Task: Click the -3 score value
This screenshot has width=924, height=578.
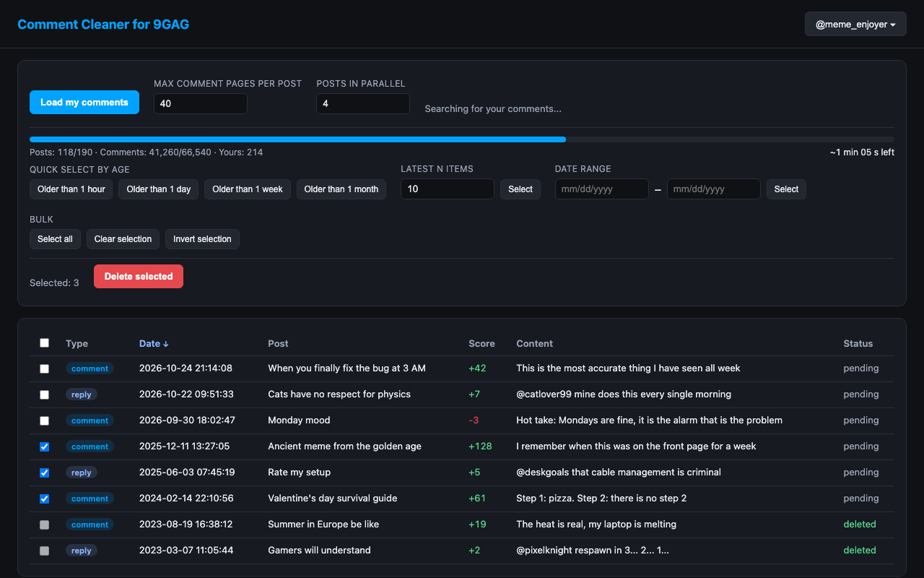Action: click(474, 420)
